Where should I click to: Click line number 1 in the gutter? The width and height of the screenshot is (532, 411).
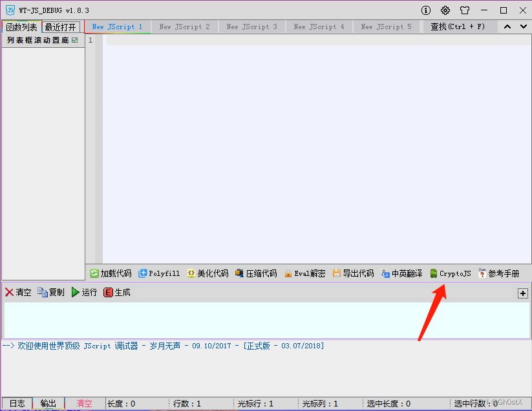90,40
